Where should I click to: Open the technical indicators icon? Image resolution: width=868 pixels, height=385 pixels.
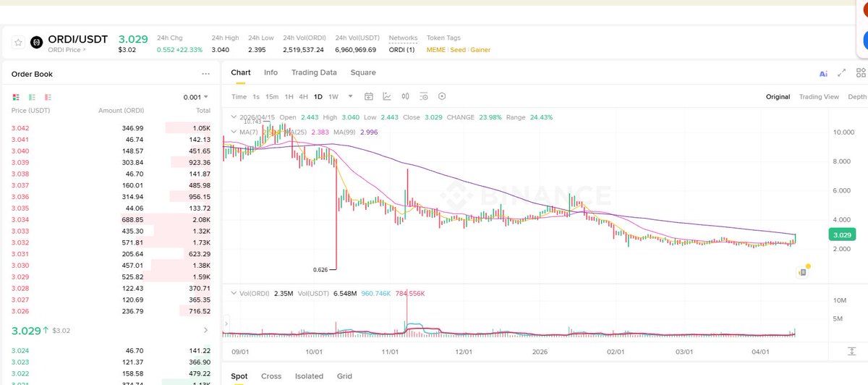[387, 96]
